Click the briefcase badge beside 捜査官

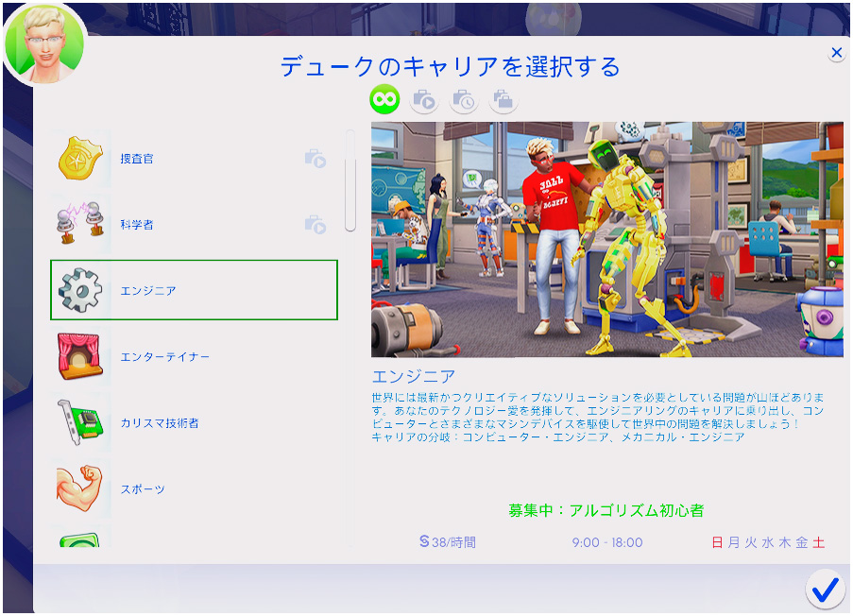click(x=315, y=159)
